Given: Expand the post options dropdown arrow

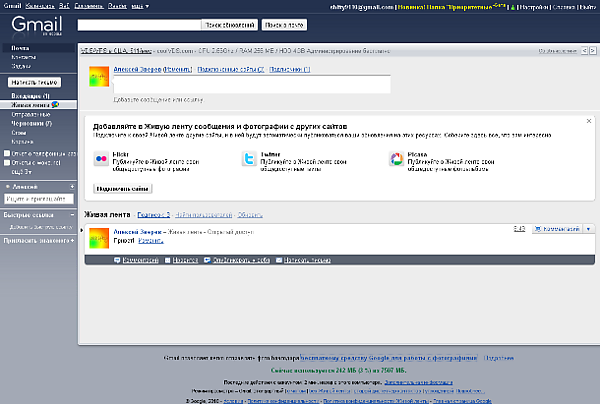Looking at the screenshot, I should (589, 229).
